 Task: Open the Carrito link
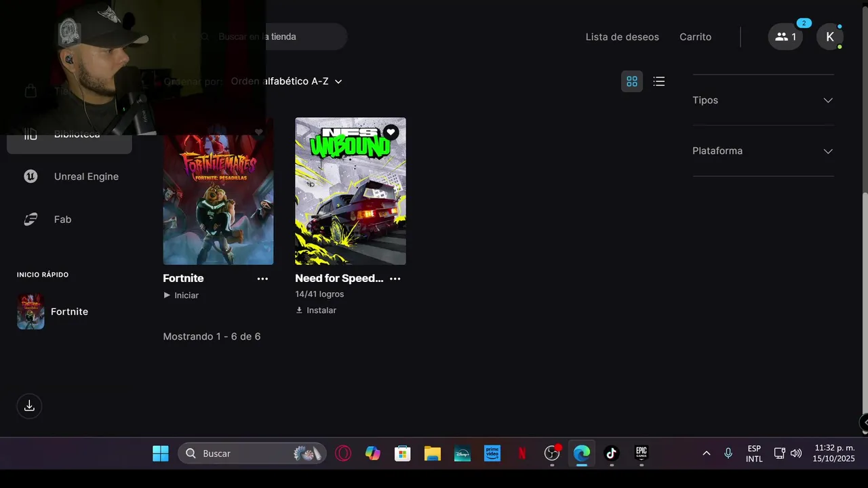695,37
